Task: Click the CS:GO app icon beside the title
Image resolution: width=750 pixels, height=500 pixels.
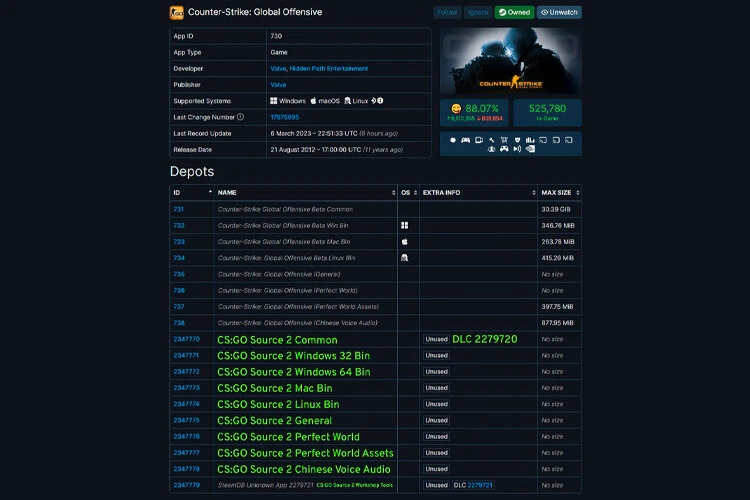Action: coord(176,12)
